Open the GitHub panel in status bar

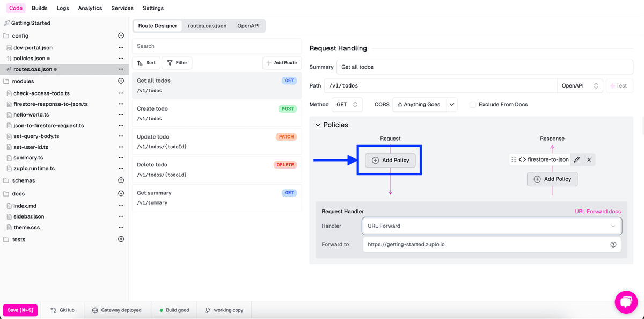click(63, 310)
